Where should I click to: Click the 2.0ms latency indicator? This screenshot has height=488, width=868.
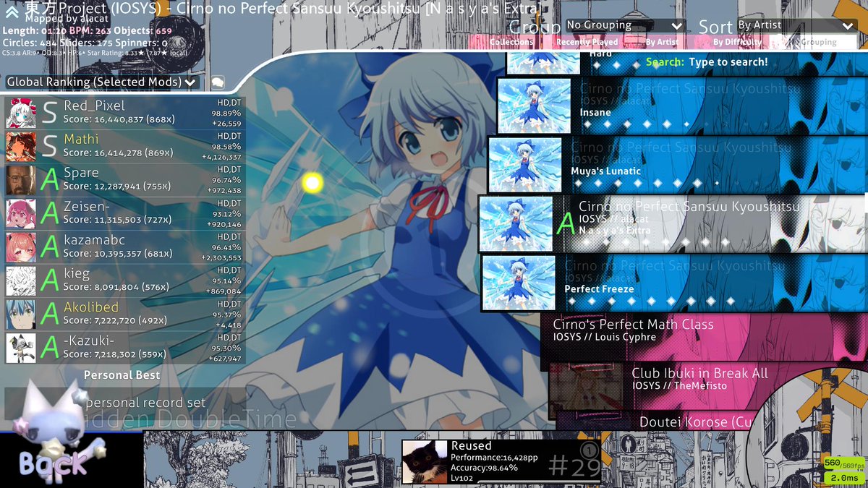tap(843, 478)
